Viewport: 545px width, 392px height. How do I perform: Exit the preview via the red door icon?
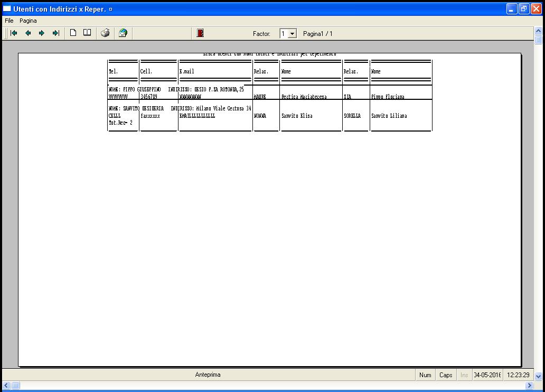point(200,33)
